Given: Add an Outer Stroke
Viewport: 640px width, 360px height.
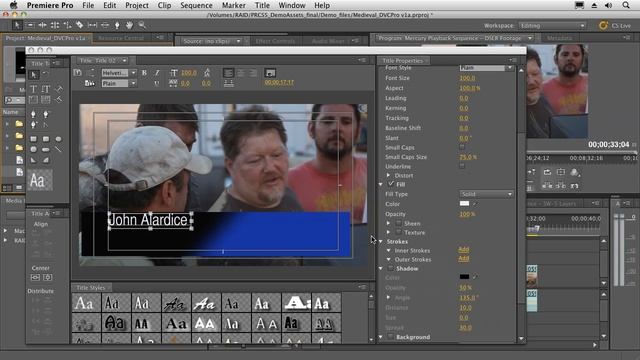Looking at the screenshot, I should click(x=464, y=258).
